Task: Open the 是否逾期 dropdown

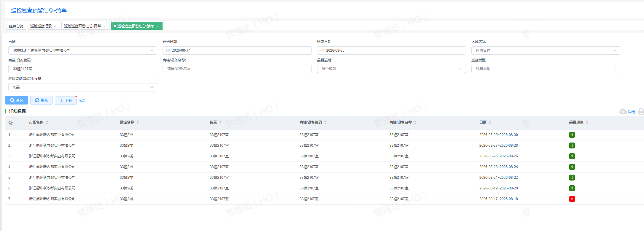Action: click(x=391, y=69)
